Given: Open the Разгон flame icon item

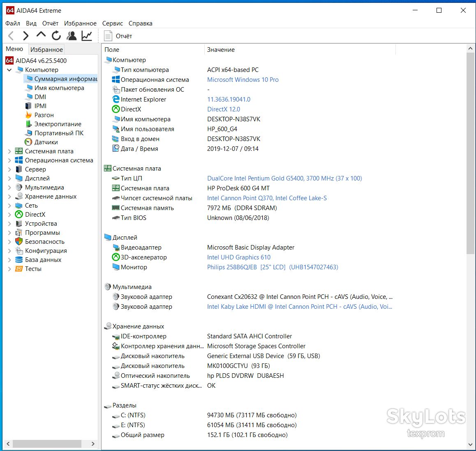Looking at the screenshot, I should point(28,115).
